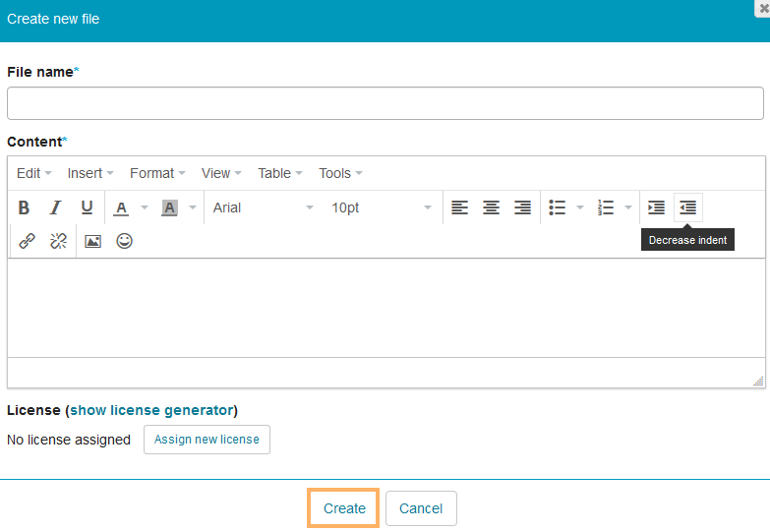Viewport: 770px width, 532px height.
Task: Click the show license generator link
Action: (151, 410)
